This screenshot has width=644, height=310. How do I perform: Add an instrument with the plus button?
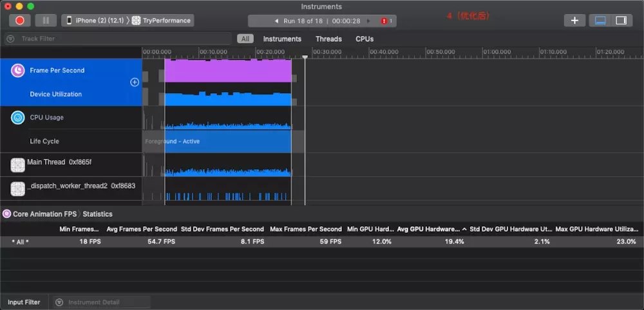point(574,21)
